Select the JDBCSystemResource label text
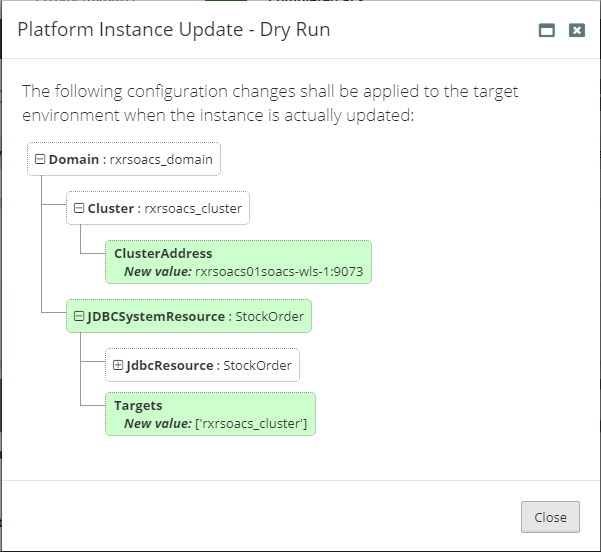The width and height of the screenshot is (601, 552). pos(156,316)
